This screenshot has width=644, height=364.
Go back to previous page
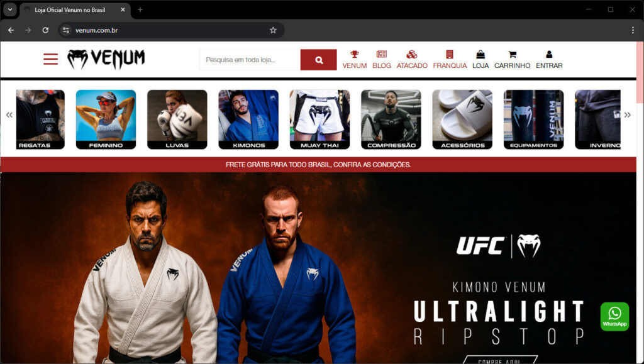11,30
